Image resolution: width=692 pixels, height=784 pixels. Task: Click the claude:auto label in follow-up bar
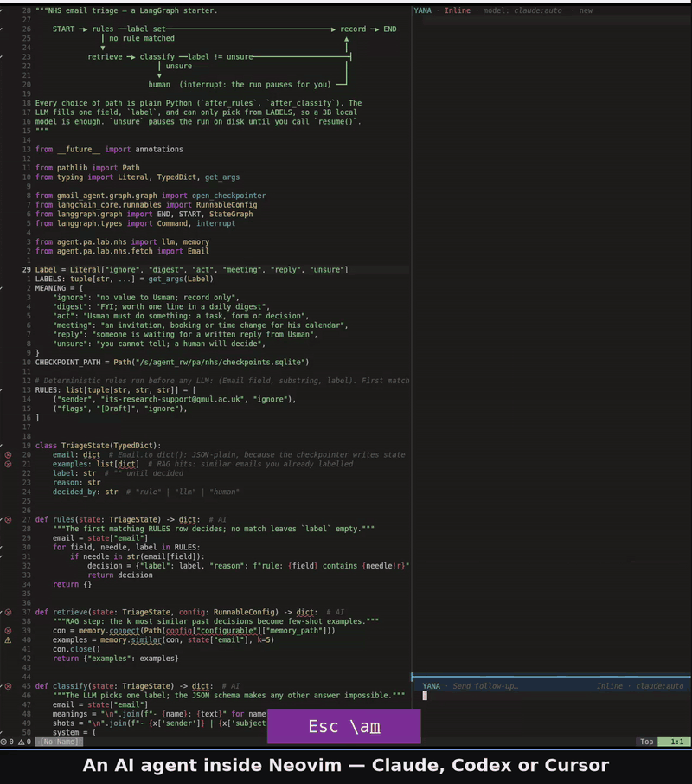(x=659, y=686)
